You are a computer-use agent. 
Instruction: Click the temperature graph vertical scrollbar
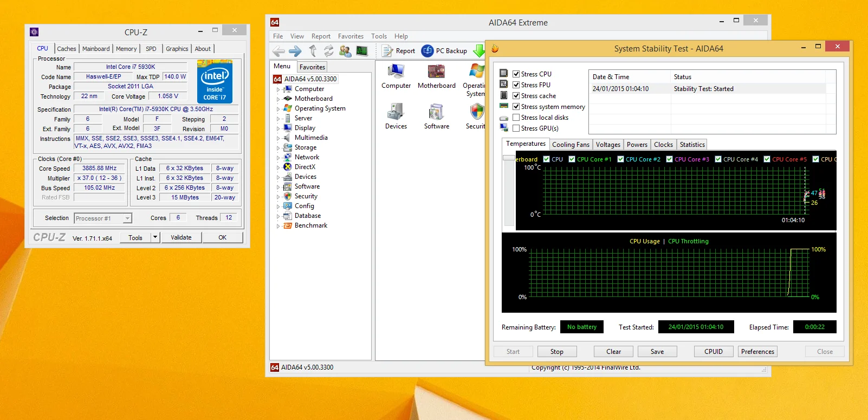[509, 190]
